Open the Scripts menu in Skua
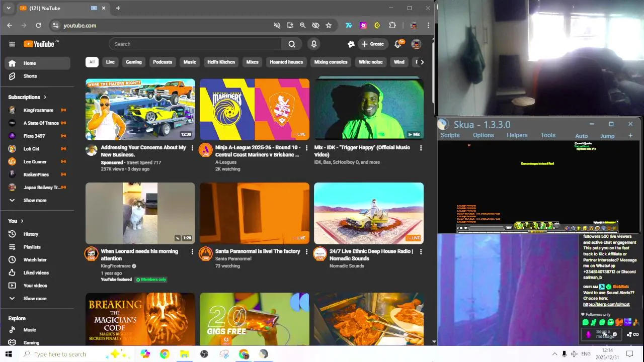 450,135
